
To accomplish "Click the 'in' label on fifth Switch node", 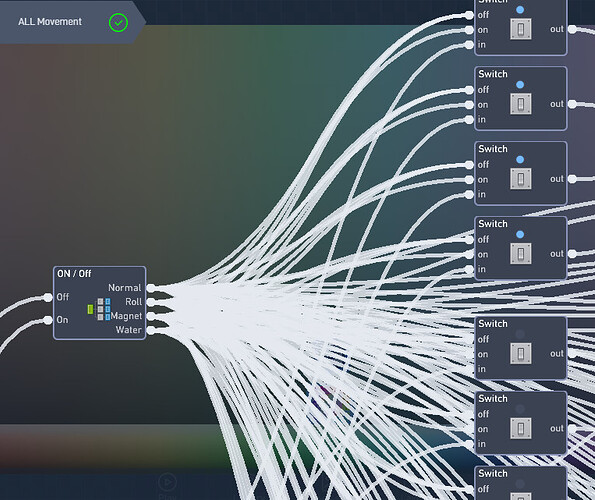I will [482, 369].
